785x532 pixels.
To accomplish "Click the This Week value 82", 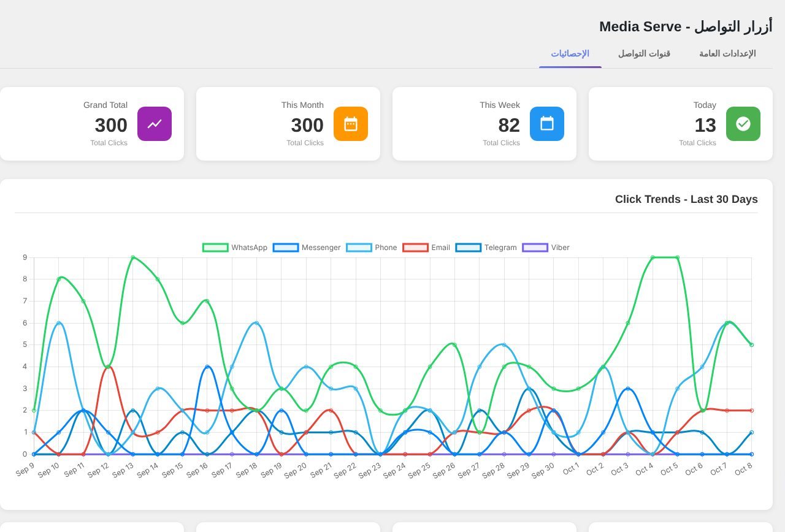I will 509,125.
